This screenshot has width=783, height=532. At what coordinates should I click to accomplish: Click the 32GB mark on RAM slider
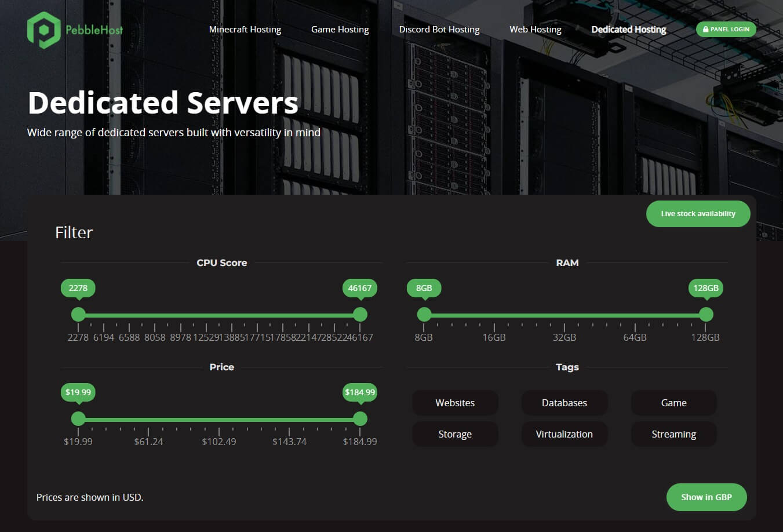click(x=565, y=337)
